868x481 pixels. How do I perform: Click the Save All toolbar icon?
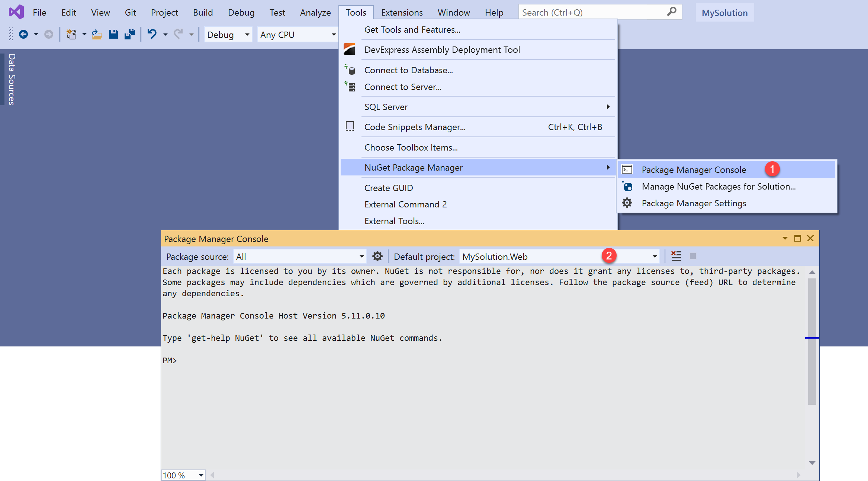click(x=130, y=35)
